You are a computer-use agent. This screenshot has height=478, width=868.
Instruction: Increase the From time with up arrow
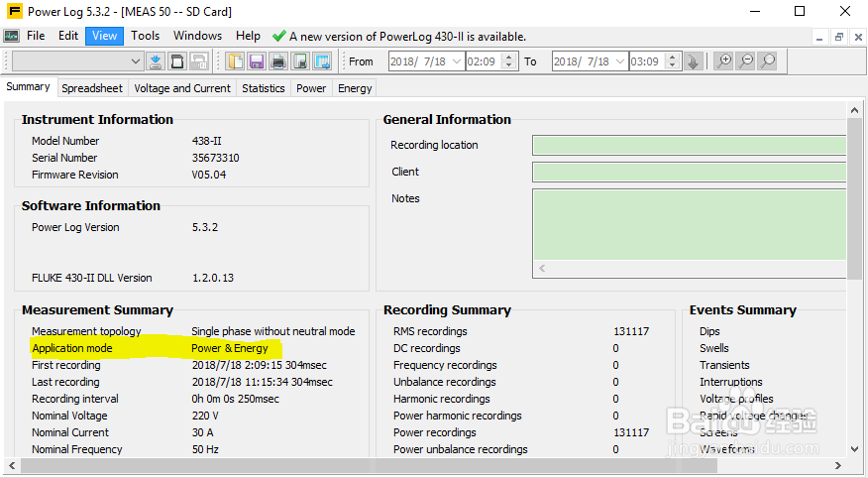pyautogui.click(x=508, y=58)
